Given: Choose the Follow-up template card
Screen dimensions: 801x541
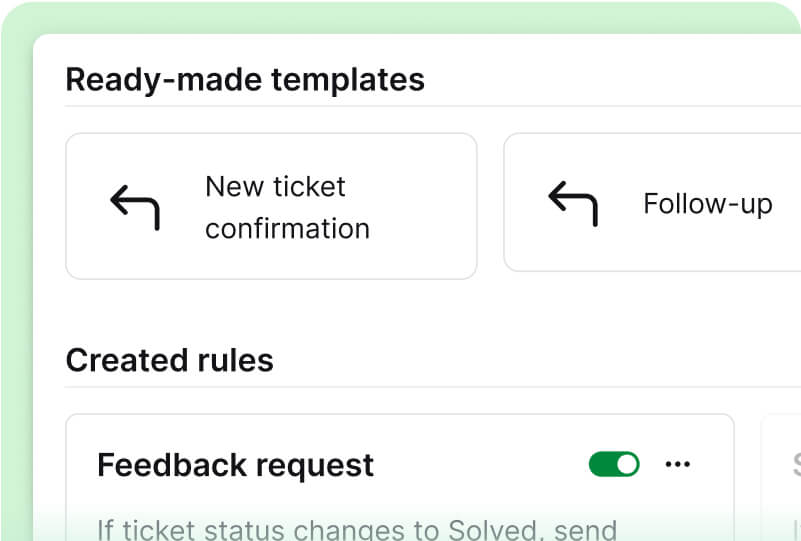Looking at the screenshot, I should [x=652, y=250].
